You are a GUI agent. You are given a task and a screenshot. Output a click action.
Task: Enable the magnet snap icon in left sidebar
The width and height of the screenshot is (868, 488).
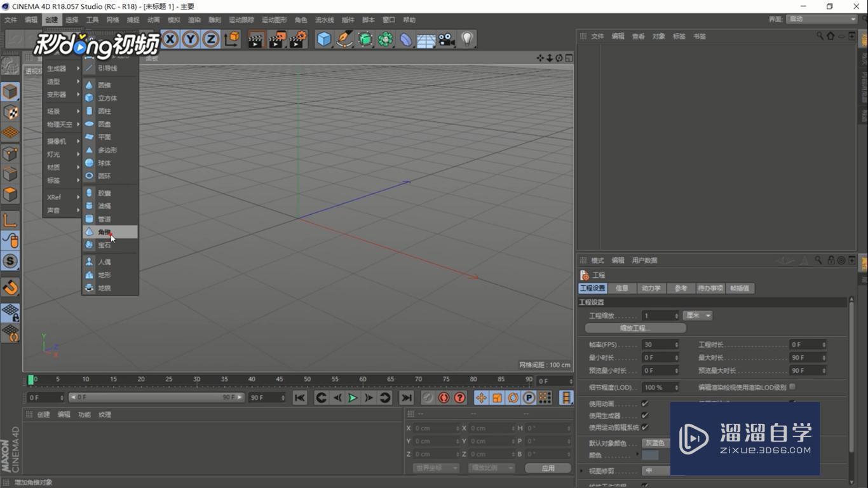tap(10, 288)
